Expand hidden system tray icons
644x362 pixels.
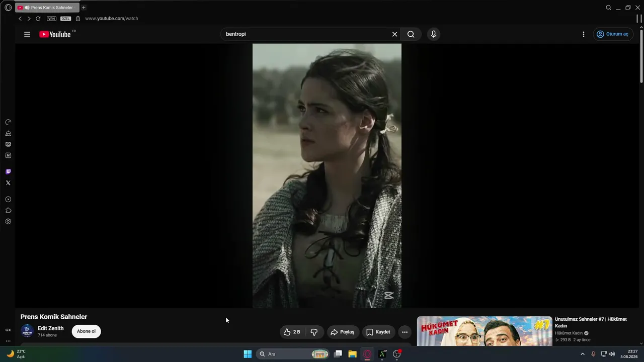(x=583, y=354)
